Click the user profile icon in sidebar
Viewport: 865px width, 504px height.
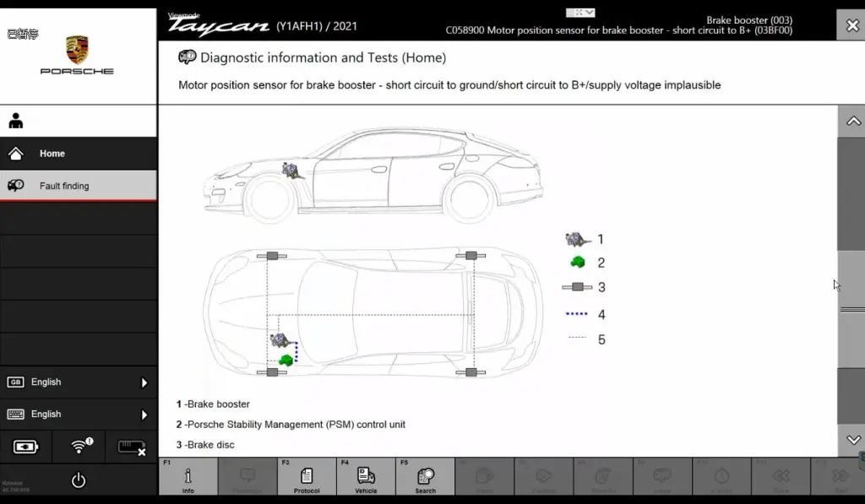point(16,122)
